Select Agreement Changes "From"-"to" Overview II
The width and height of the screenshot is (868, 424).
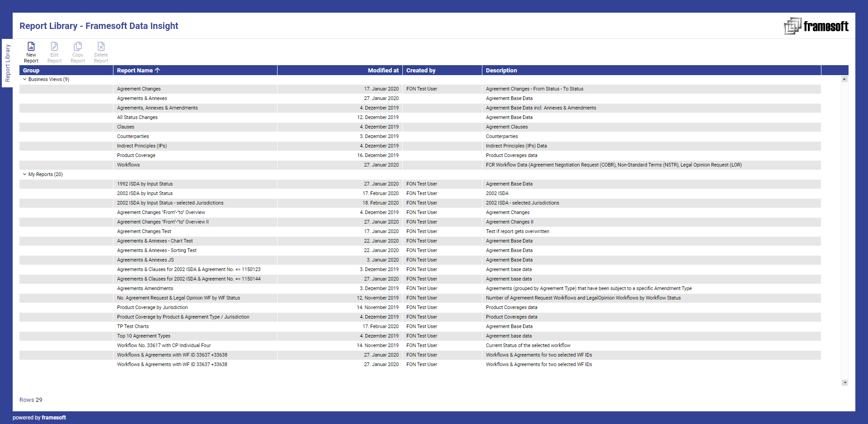click(x=163, y=222)
